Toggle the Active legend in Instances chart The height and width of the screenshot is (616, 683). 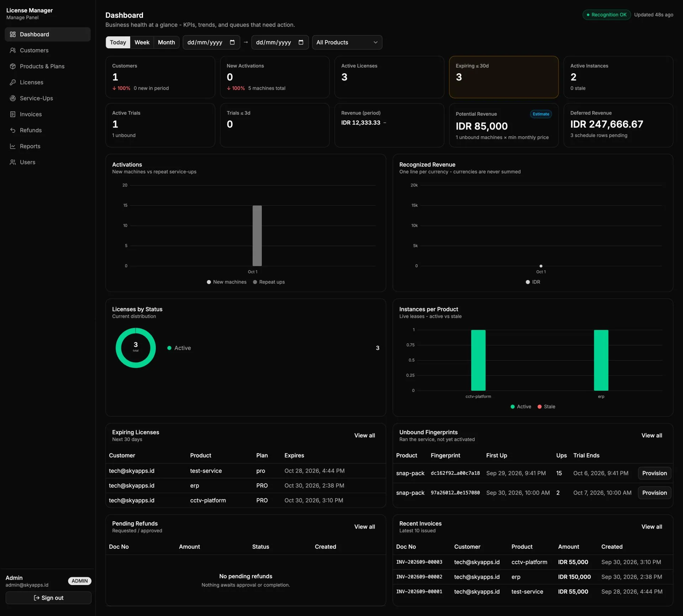[521, 407]
